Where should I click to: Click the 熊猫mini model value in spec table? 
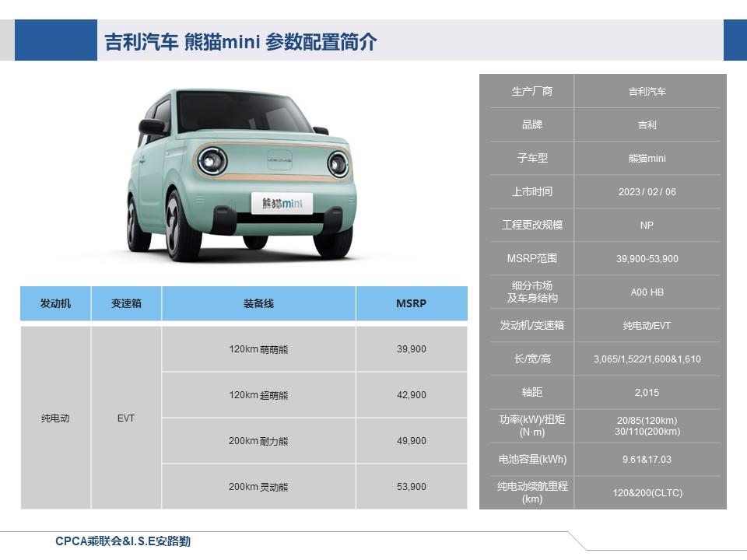pos(647,158)
